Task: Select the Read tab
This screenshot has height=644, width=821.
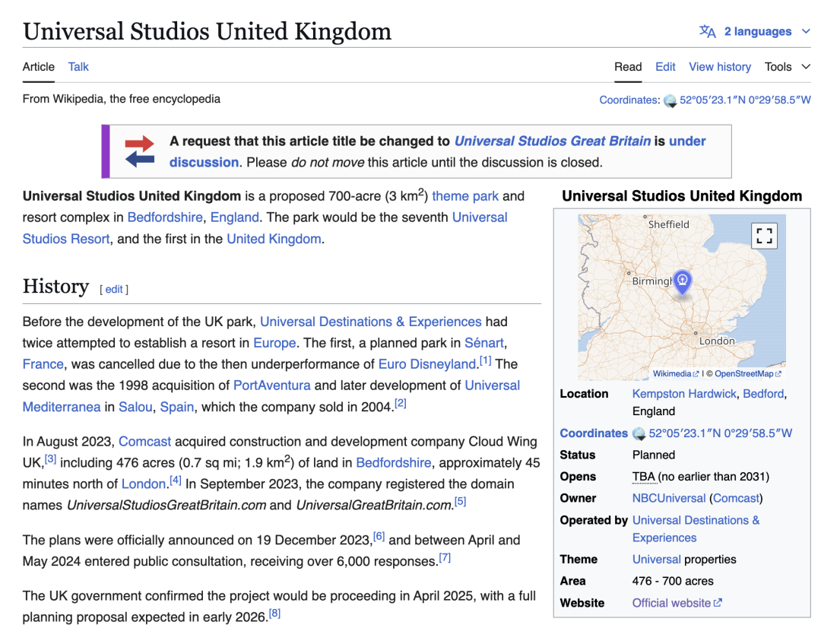Action: pos(628,67)
